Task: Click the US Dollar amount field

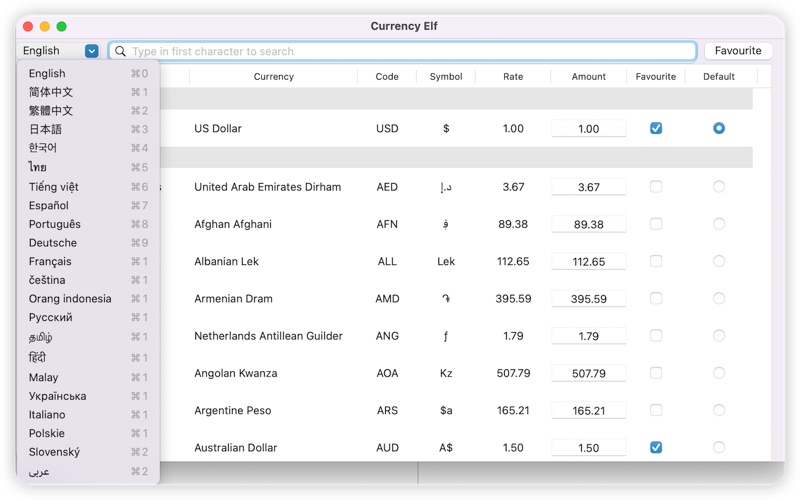Action: click(588, 129)
